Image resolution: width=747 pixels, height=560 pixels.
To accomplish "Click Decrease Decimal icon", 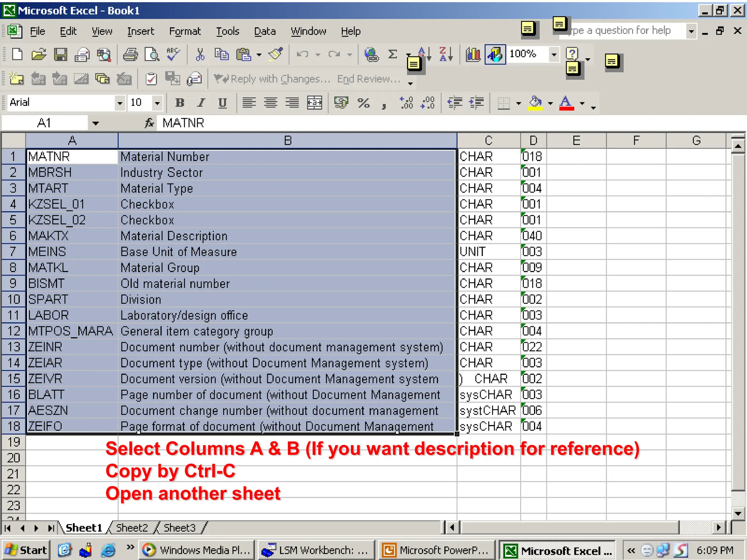I will point(428,103).
